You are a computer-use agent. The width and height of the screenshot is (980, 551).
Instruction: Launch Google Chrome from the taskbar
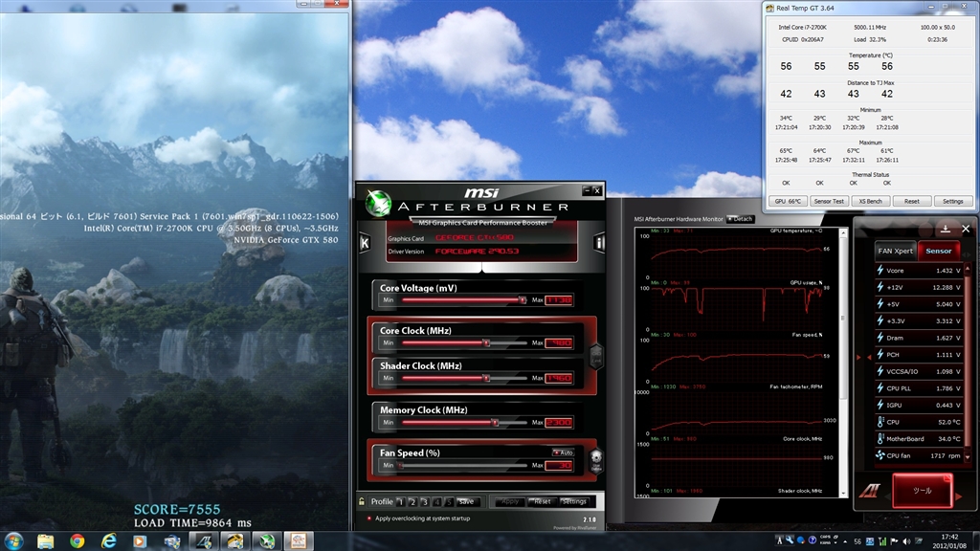click(x=77, y=541)
